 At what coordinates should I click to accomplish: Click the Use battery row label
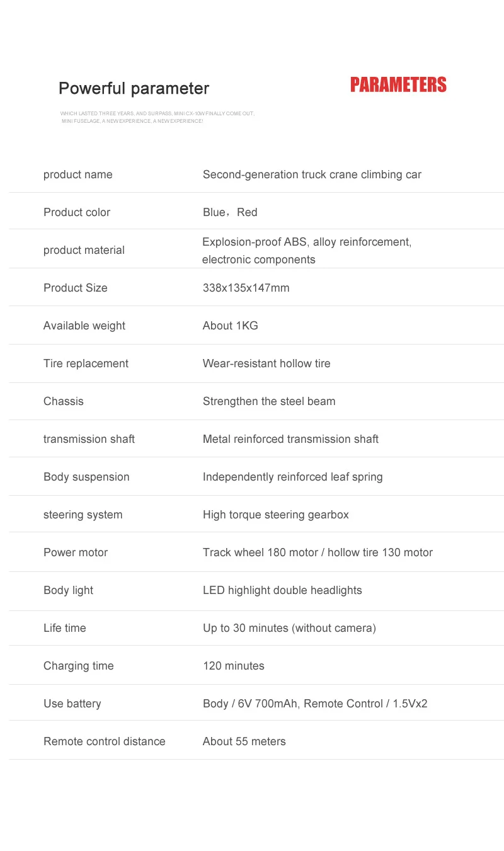point(72,704)
